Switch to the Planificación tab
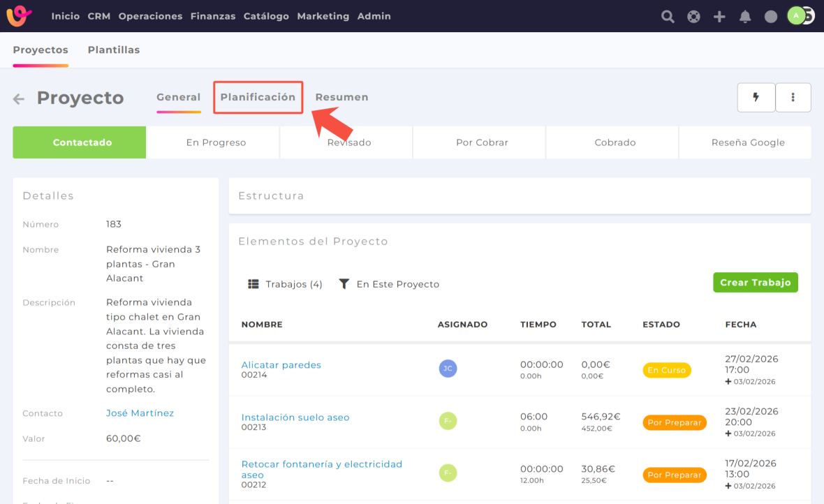Viewport: 824px width, 504px height. (258, 97)
